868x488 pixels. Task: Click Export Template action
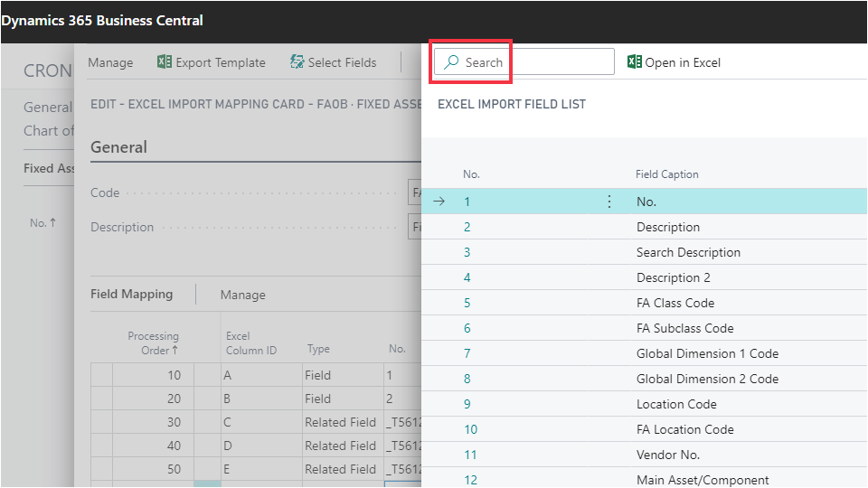pos(212,62)
